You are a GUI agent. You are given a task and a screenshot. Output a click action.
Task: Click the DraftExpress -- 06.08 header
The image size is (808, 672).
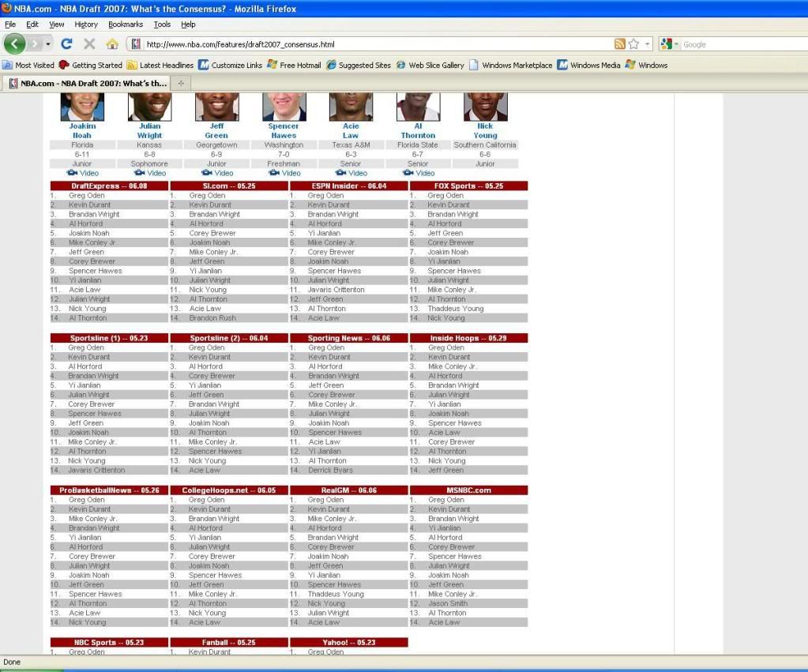(109, 186)
